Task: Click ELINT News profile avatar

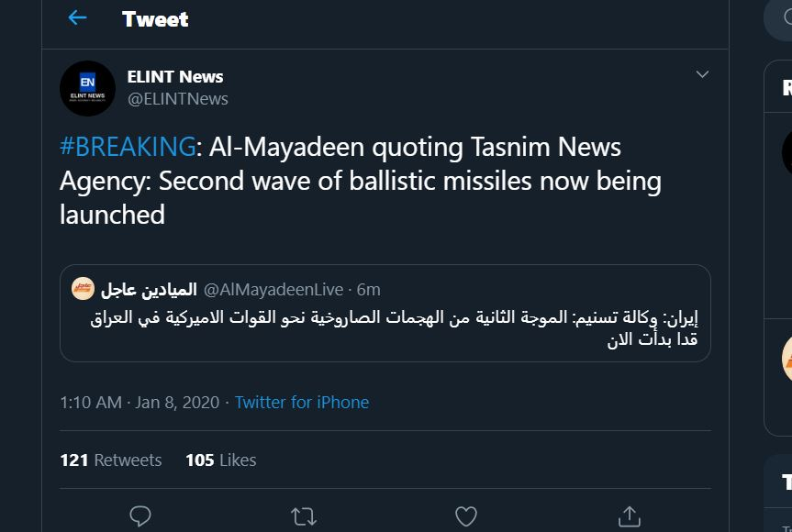Action: pyautogui.click(x=87, y=88)
